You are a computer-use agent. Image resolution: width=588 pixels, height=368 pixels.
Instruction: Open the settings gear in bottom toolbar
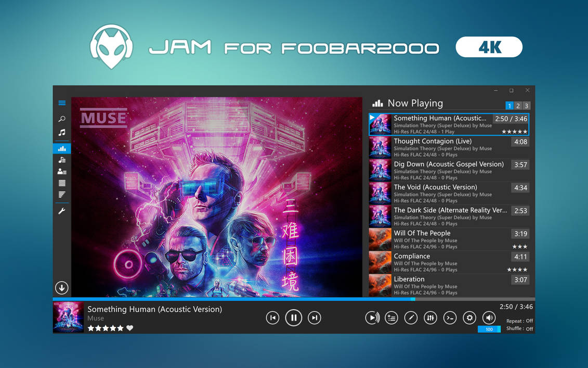(469, 318)
